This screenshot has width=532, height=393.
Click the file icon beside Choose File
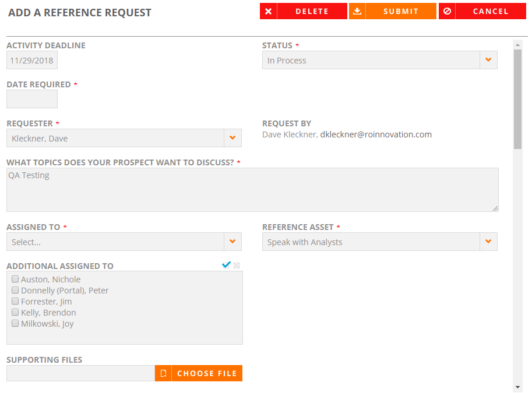pos(163,373)
